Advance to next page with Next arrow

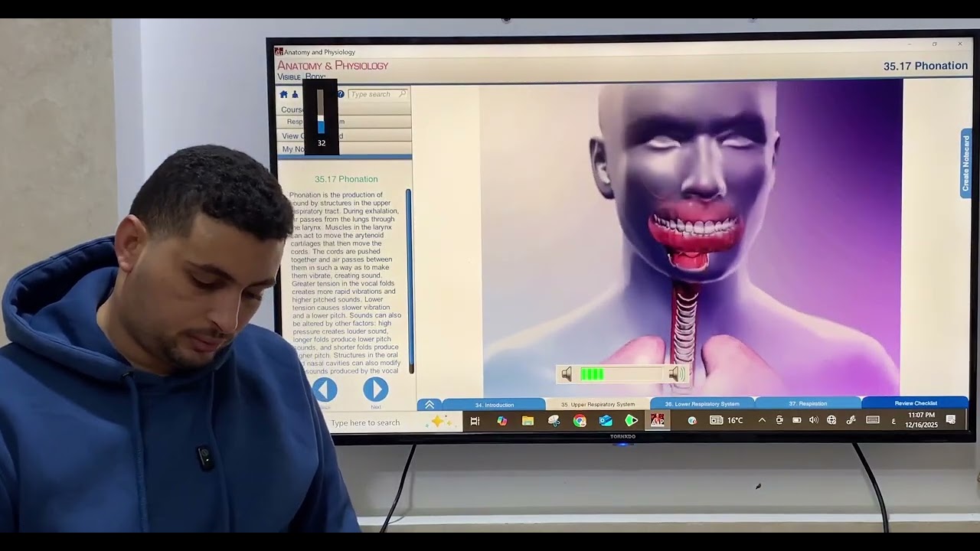click(x=375, y=390)
